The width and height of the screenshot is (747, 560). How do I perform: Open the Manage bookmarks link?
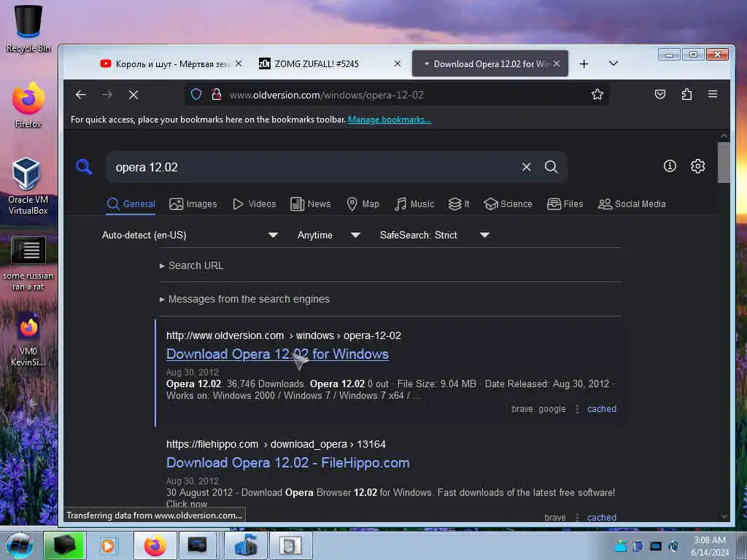pos(390,120)
